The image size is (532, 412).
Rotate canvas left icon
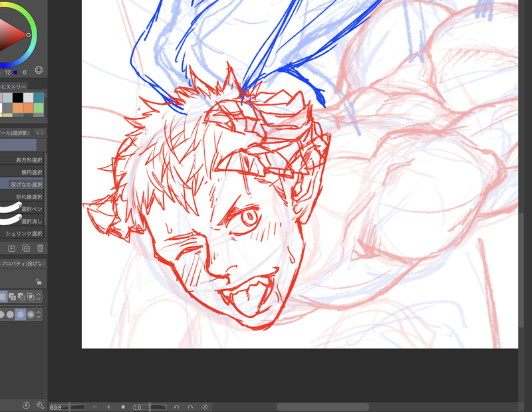(176, 407)
